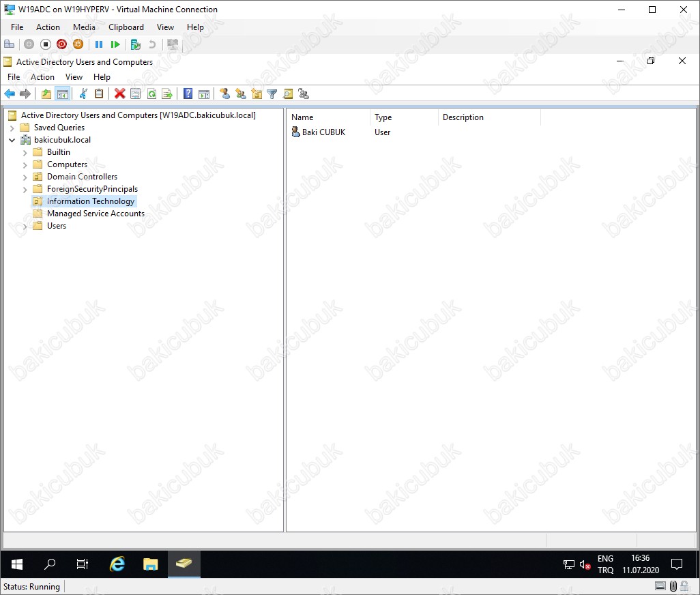The height and width of the screenshot is (595, 700).
Task: Delete selected object with red X
Action: pos(119,93)
